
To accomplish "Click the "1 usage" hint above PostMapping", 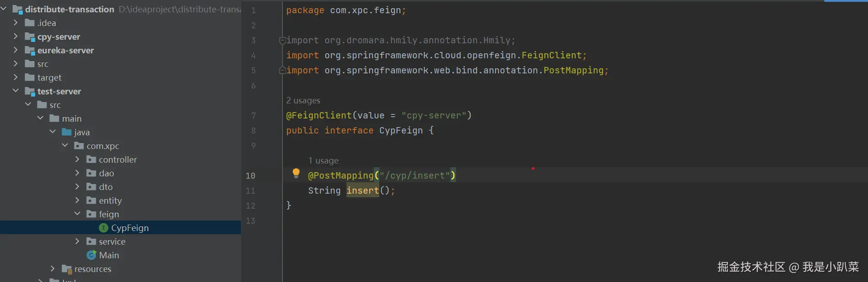I will point(323,160).
